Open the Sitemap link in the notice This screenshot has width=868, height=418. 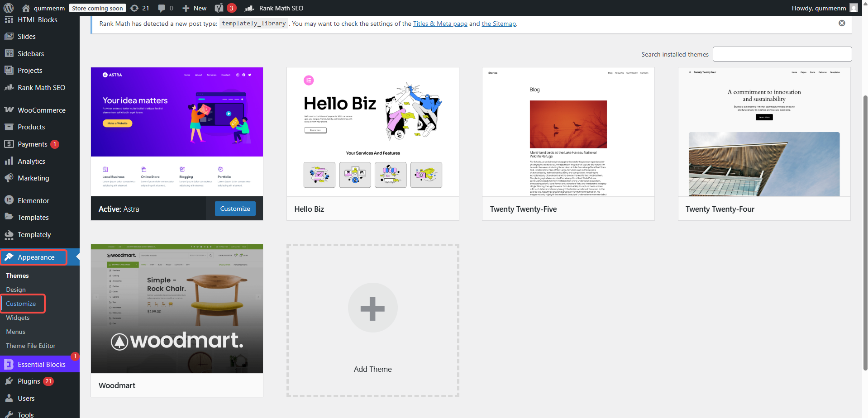point(498,24)
